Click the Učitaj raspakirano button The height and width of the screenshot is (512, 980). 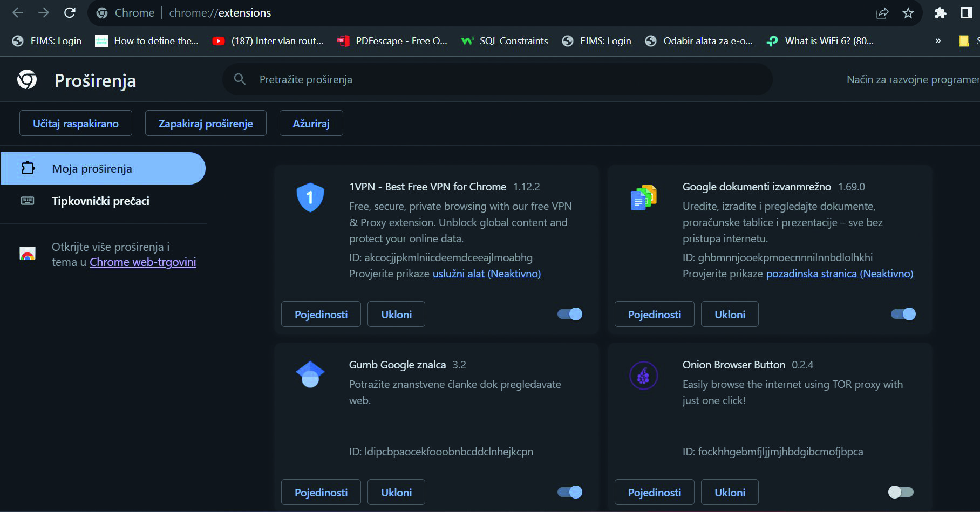click(x=76, y=124)
